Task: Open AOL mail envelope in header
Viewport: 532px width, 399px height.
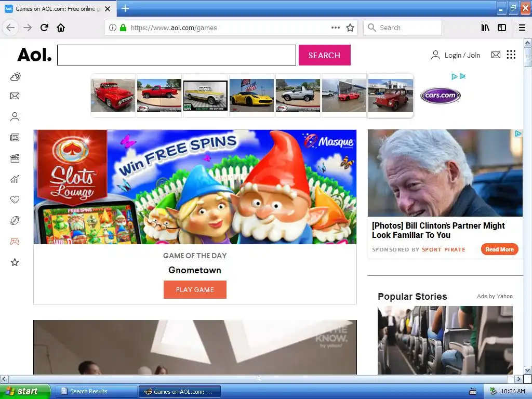Action: (496, 55)
